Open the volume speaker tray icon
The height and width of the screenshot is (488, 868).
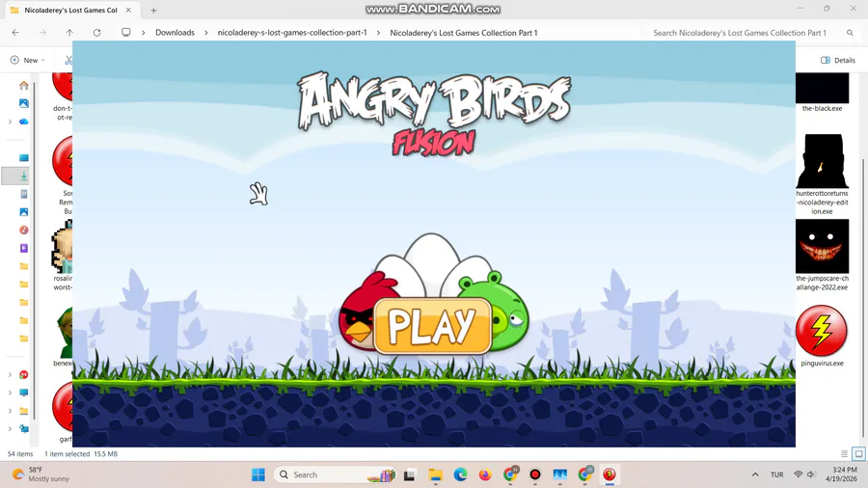click(x=811, y=474)
